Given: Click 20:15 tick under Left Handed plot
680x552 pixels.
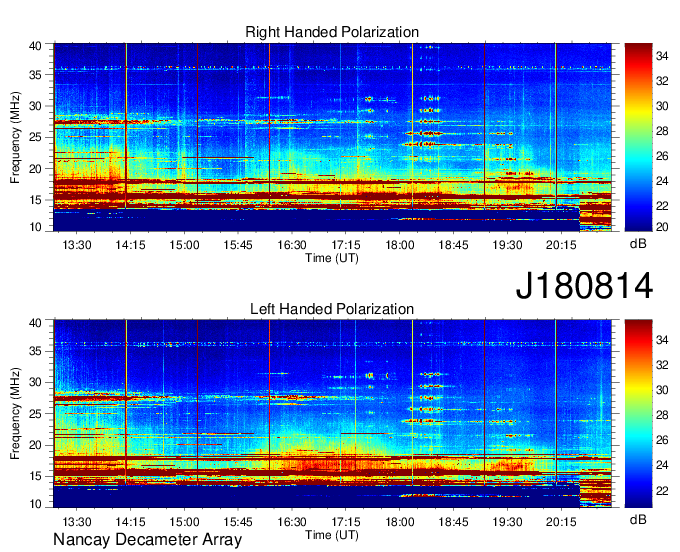Looking at the screenshot, I should click(561, 522).
